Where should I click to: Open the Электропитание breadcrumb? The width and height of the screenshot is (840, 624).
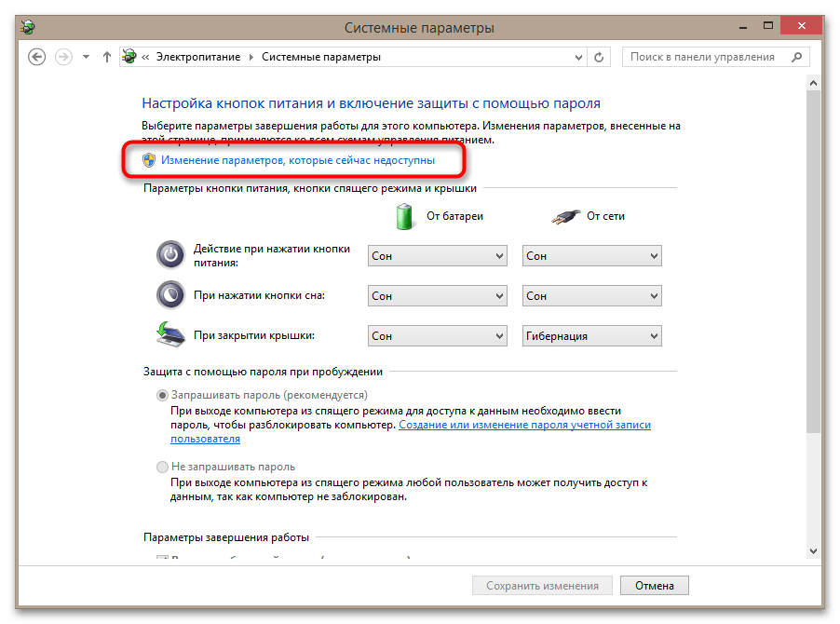pyautogui.click(x=198, y=57)
